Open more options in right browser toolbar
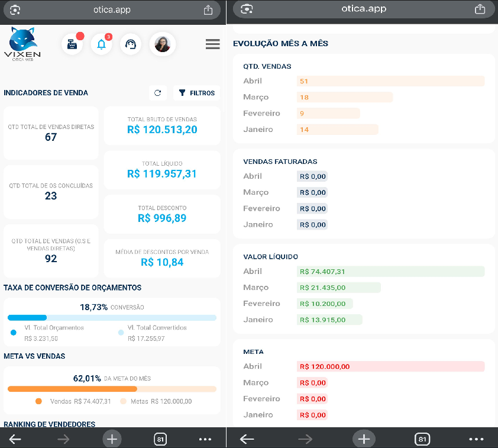 pyautogui.click(x=476, y=439)
